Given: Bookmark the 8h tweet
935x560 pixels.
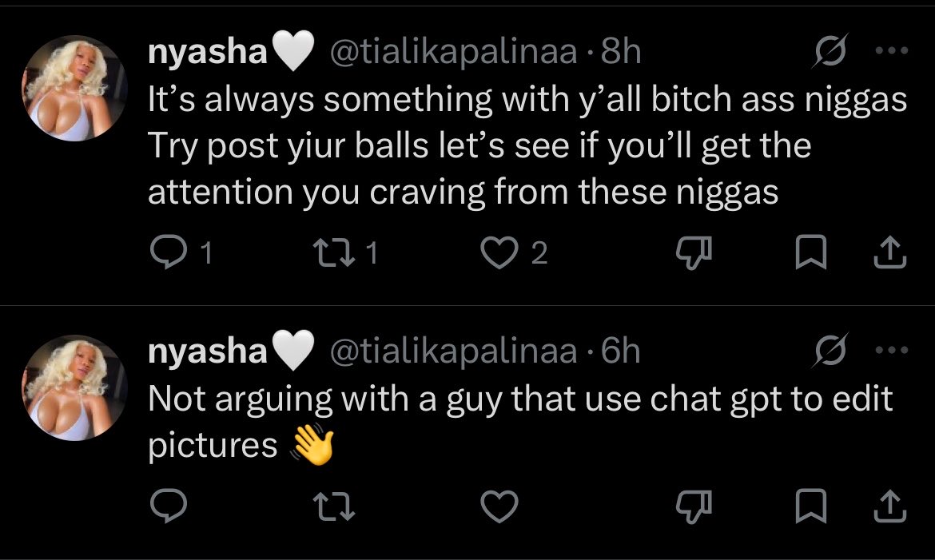Looking at the screenshot, I should 811,253.
